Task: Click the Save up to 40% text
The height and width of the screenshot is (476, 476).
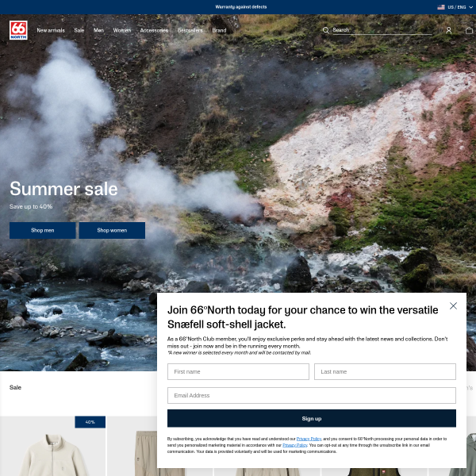Action: [31, 206]
